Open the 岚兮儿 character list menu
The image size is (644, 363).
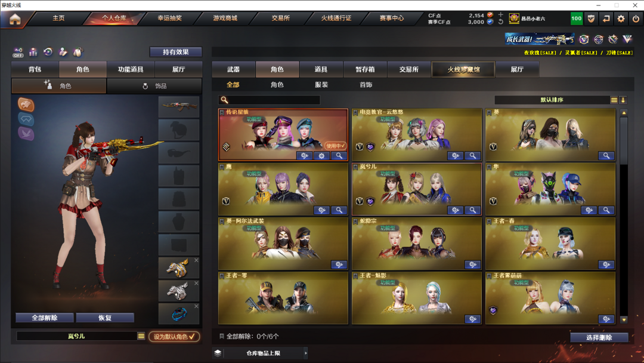[x=141, y=336]
